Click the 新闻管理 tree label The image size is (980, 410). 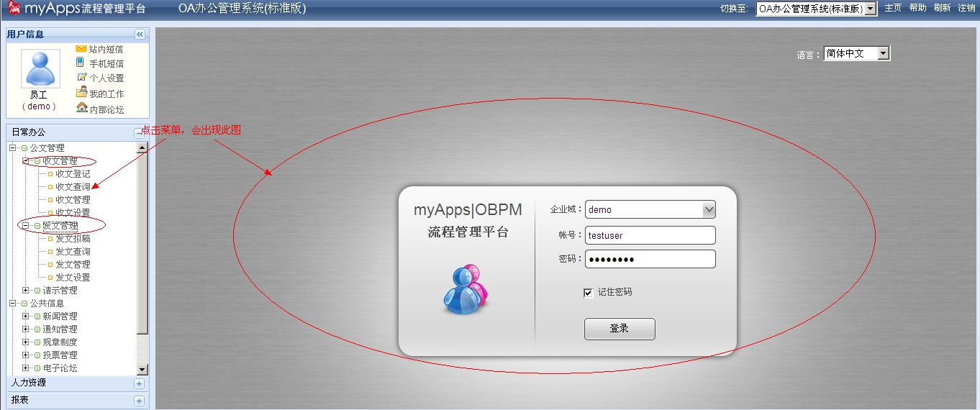coord(60,316)
